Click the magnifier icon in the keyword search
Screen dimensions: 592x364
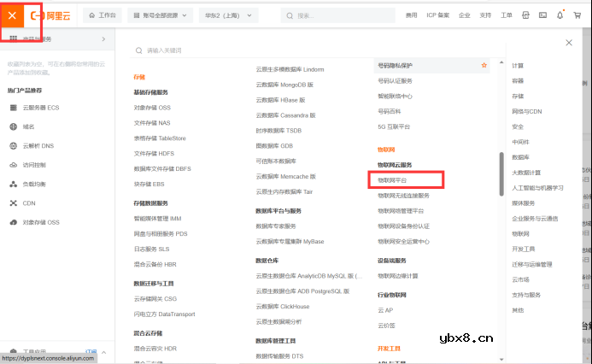(x=139, y=50)
